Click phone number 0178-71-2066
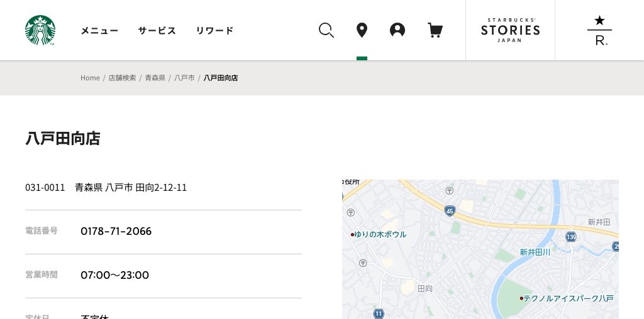This screenshot has height=319, width=644. pos(116,231)
